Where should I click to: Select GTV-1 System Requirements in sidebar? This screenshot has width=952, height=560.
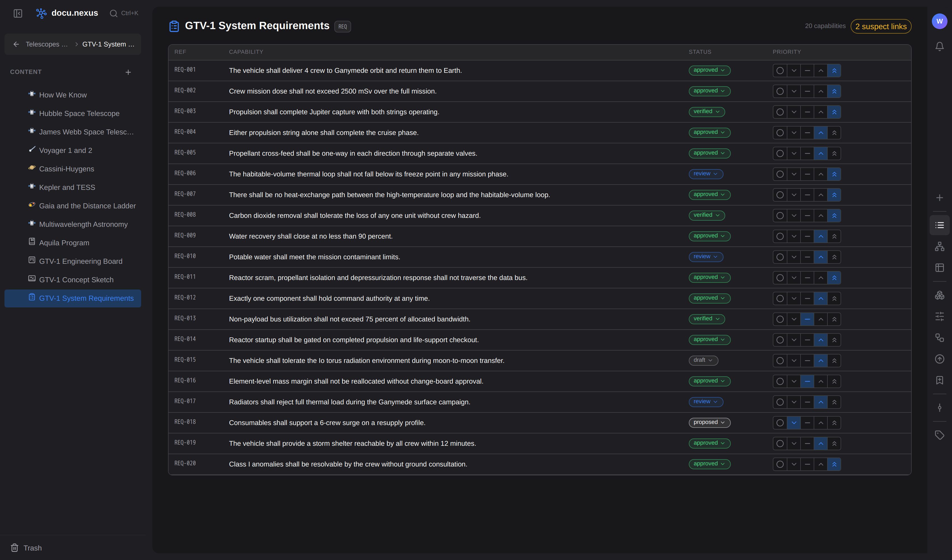pos(73,298)
